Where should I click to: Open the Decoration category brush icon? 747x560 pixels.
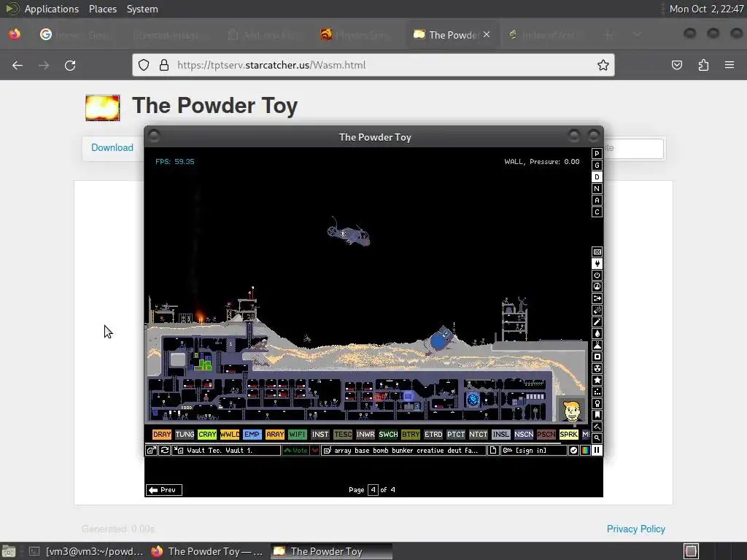click(x=597, y=427)
